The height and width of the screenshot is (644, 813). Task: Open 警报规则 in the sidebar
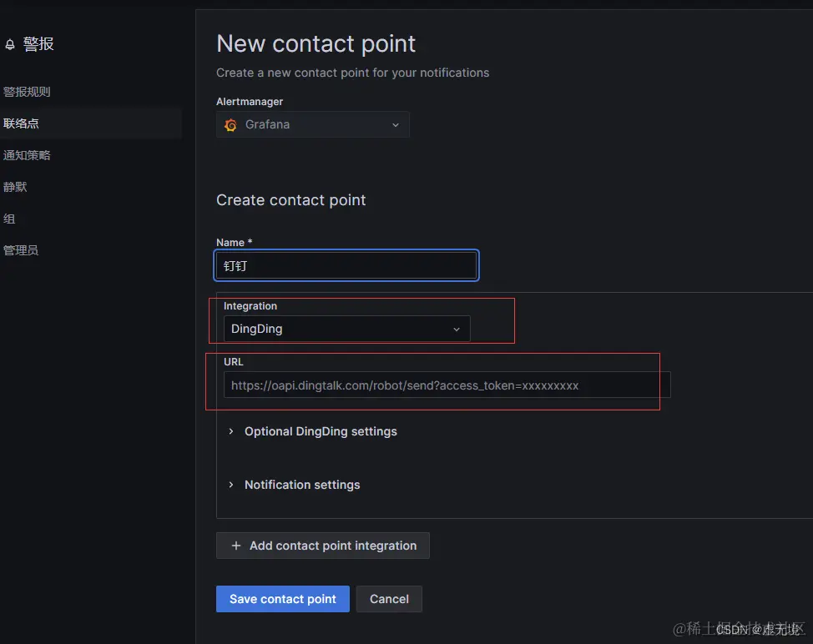pyautogui.click(x=27, y=92)
